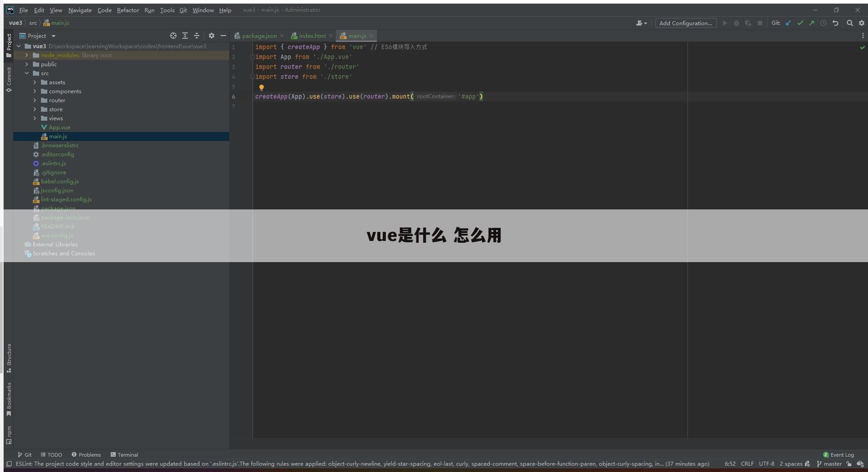Click Add Configuration button
868x472 pixels.
click(686, 23)
